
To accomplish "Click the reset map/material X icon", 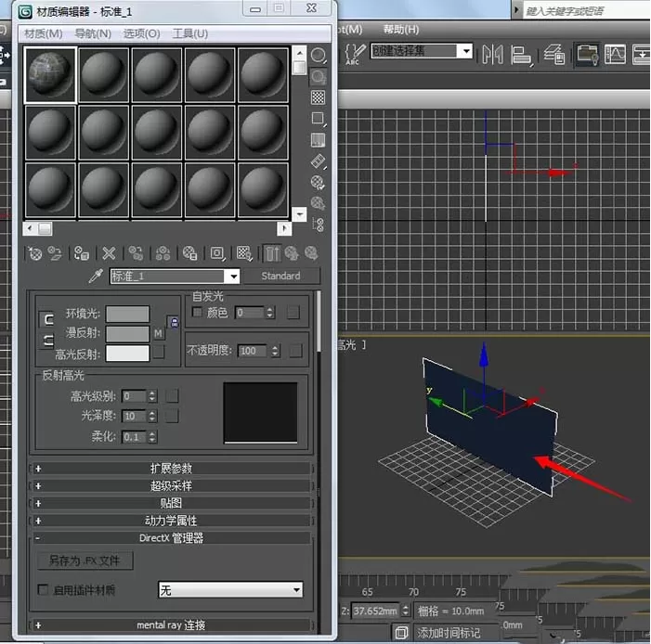I will 109,253.
